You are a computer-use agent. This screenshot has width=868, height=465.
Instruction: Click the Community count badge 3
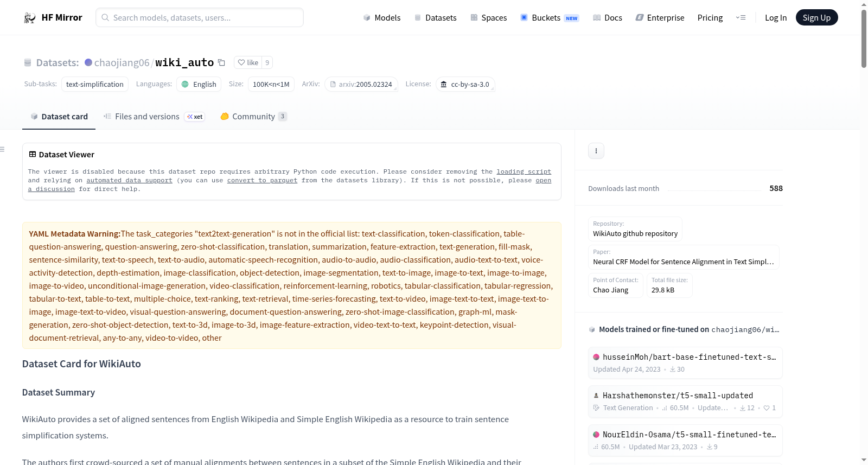(283, 117)
